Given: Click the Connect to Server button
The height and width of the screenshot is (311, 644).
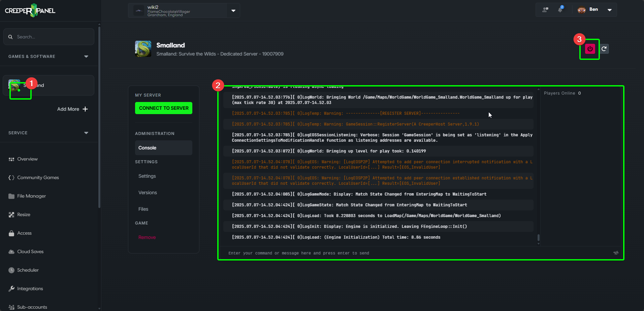Looking at the screenshot, I should pyautogui.click(x=164, y=108).
